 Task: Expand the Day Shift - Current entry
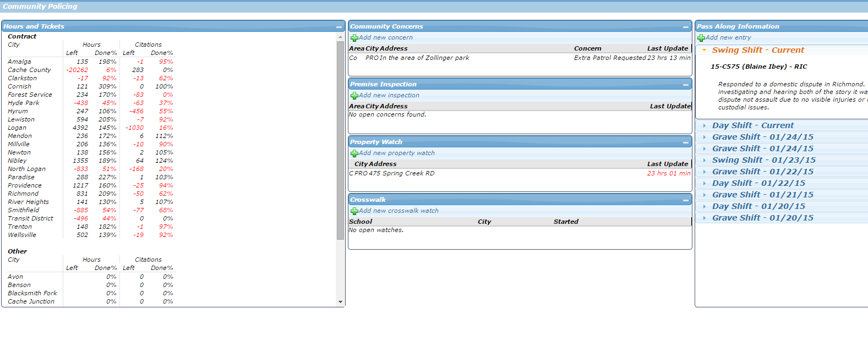(752, 125)
